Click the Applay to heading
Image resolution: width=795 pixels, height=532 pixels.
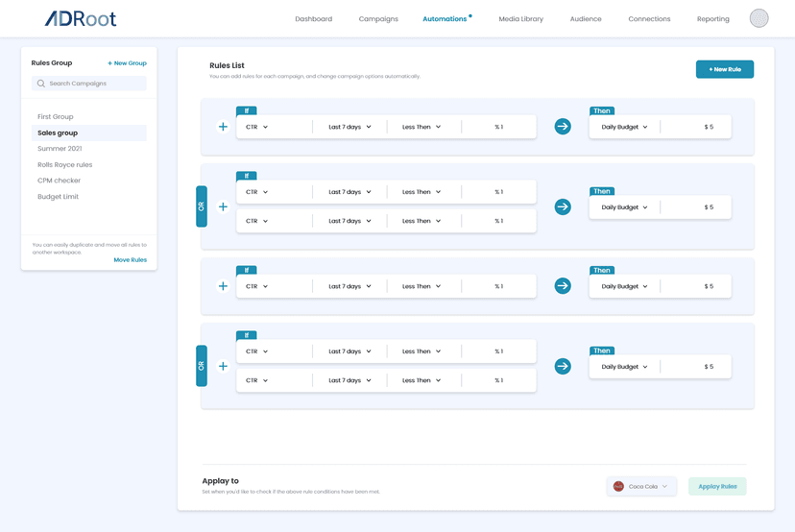pos(220,481)
